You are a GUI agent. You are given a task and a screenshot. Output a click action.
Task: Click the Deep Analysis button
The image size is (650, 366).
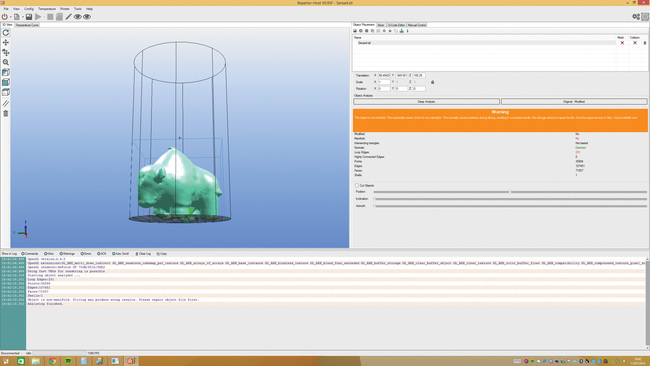click(426, 102)
